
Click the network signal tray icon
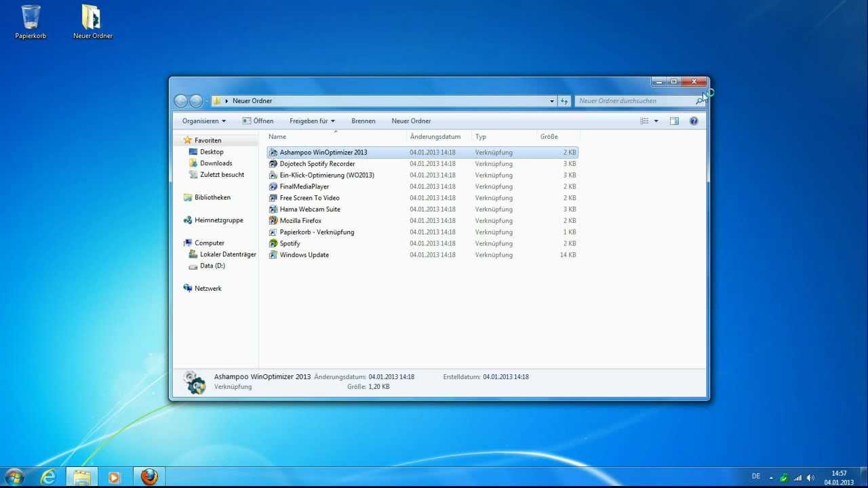797,478
